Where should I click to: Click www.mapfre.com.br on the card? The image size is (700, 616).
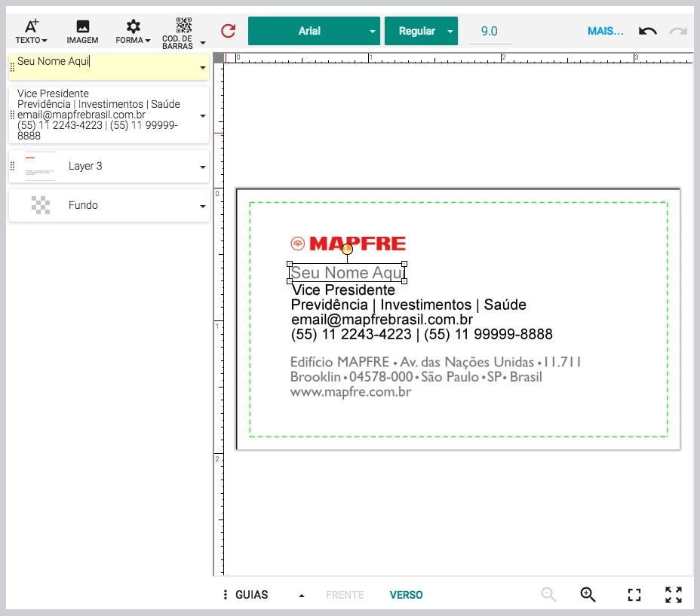351,392
